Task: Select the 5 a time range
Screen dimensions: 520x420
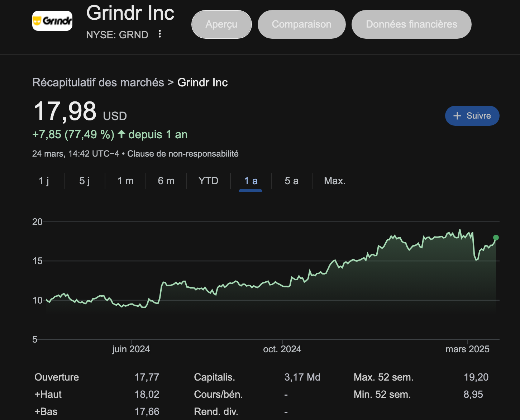Action: pyautogui.click(x=291, y=181)
